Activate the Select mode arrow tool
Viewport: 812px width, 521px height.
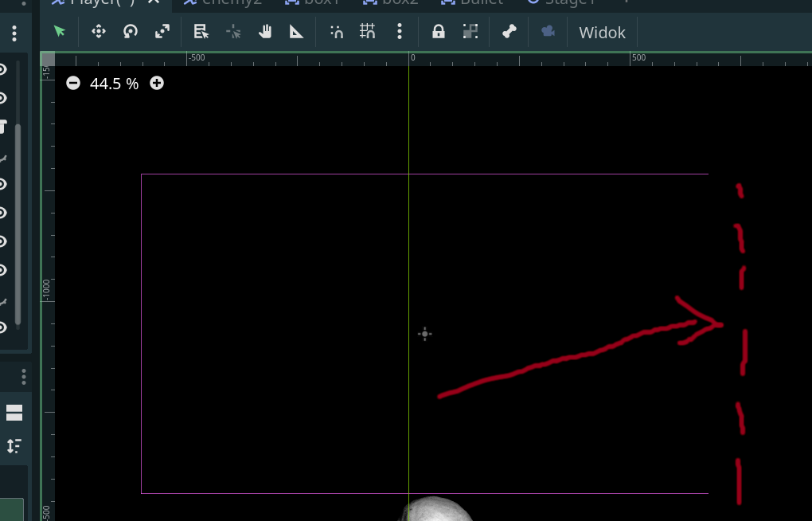60,32
